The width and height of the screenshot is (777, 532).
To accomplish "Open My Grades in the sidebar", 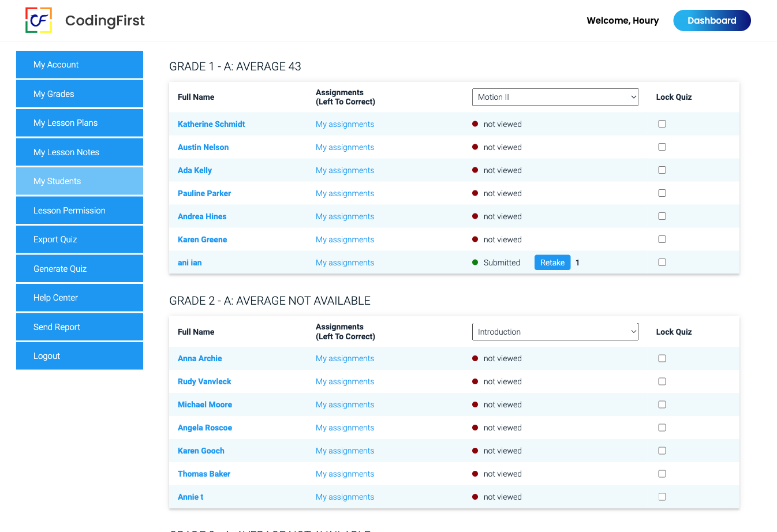I will click(80, 94).
